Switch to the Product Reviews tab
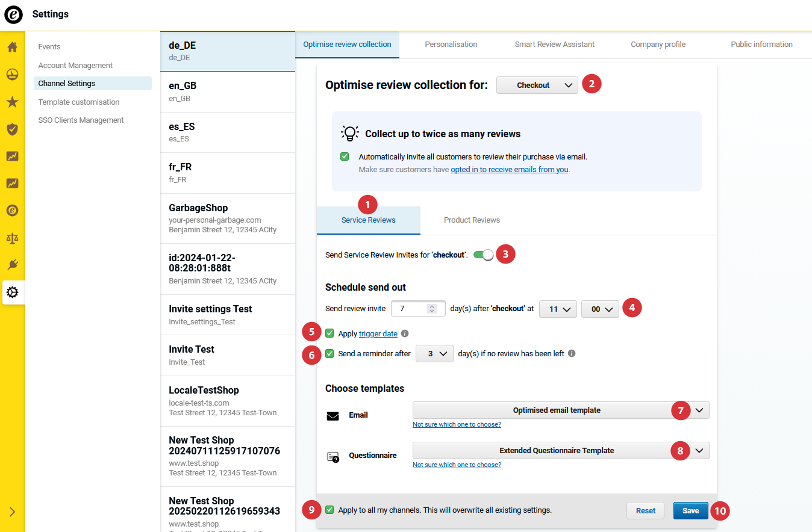This screenshot has height=532, width=812. [472, 220]
